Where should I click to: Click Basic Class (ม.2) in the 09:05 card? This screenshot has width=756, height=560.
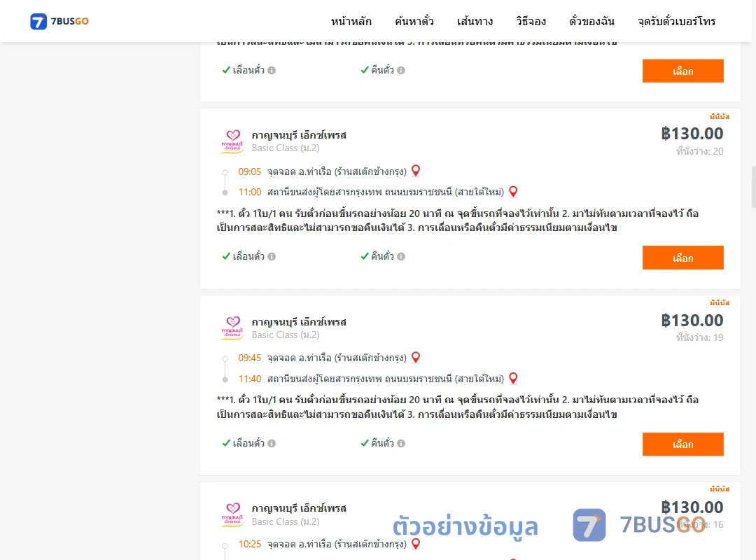coord(286,148)
